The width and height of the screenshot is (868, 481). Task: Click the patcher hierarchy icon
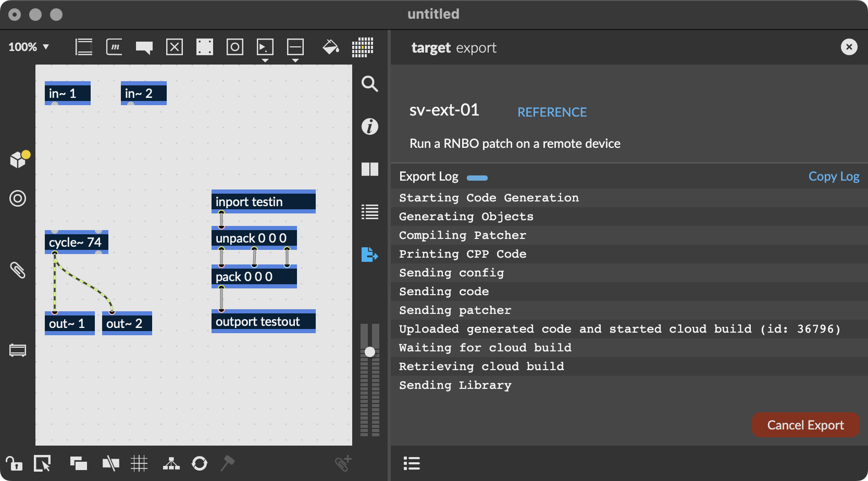click(171, 463)
